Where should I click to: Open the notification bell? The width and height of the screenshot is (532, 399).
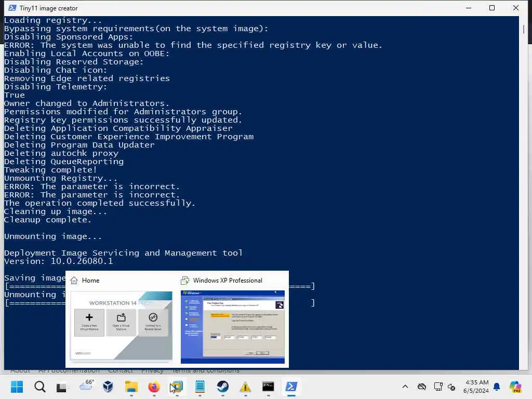pos(497,387)
